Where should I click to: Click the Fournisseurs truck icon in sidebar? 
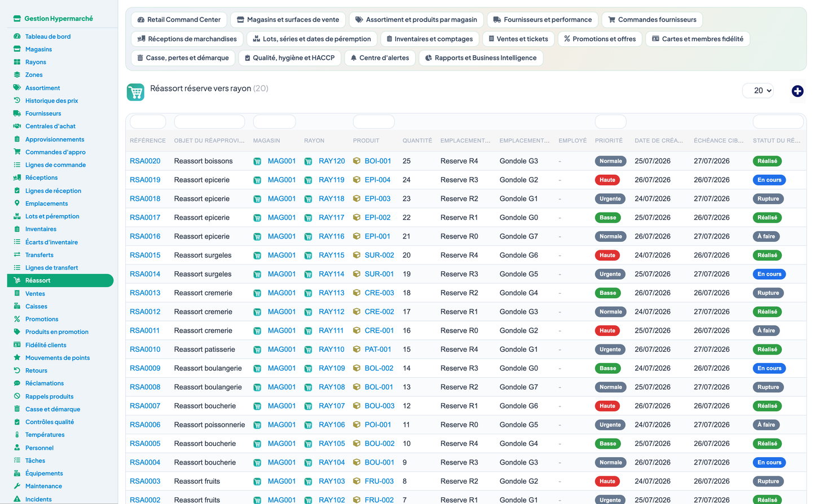(17, 113)
